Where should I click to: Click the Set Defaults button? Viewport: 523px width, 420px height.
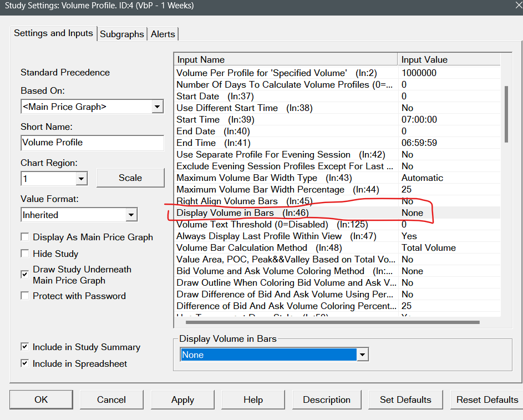pos(405,399)
